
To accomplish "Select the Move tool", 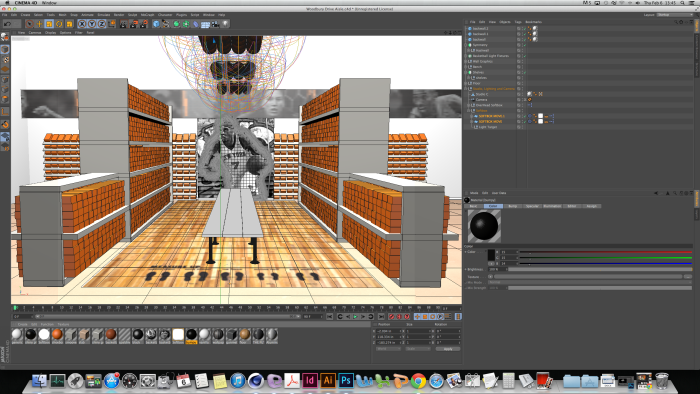I will coord(39,24).
